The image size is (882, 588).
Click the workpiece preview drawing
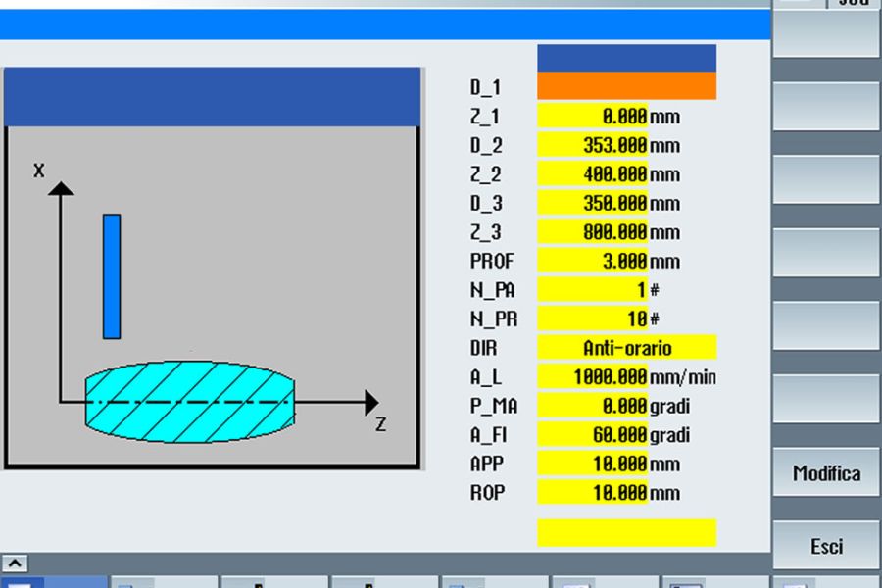click(216, 274)
